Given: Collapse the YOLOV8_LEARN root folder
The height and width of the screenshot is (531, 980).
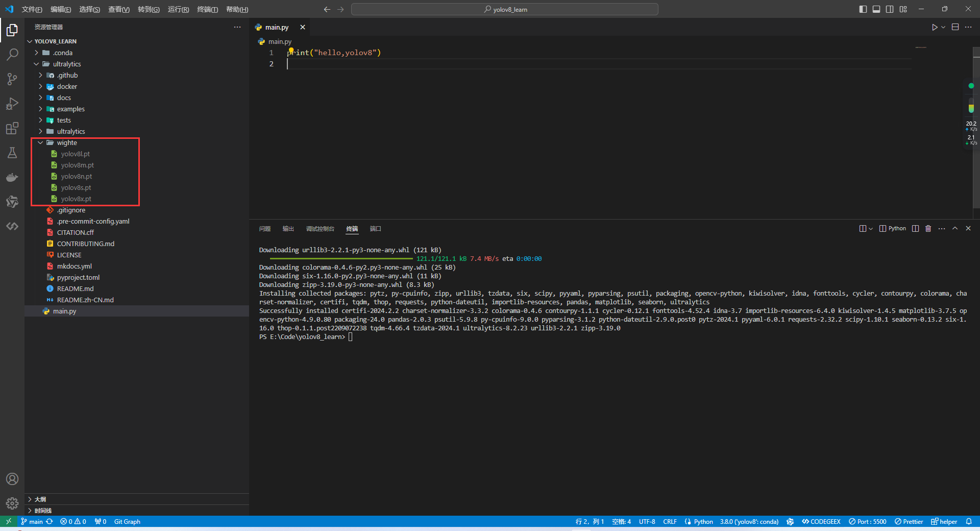Looking at the screenshot, I should point(137,41).
